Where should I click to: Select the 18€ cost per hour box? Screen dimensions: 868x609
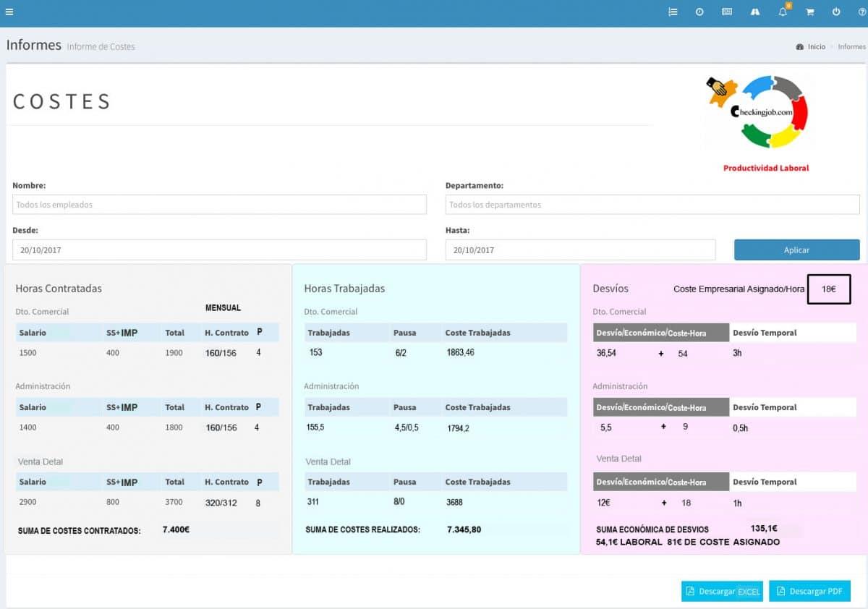829,289
